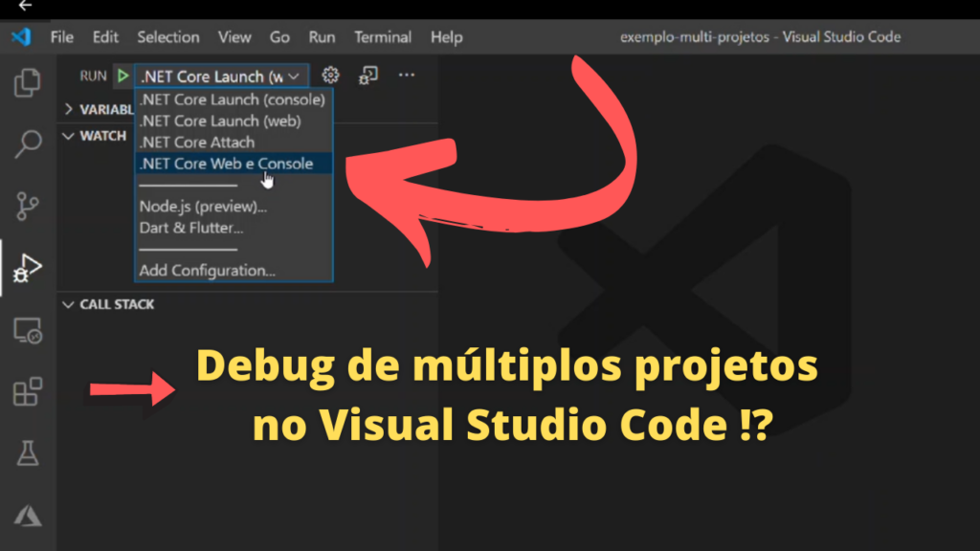Screen dimensions: 980x551
Task: Select .NET Core Web e Console configuration
Action: pos(228,164)
